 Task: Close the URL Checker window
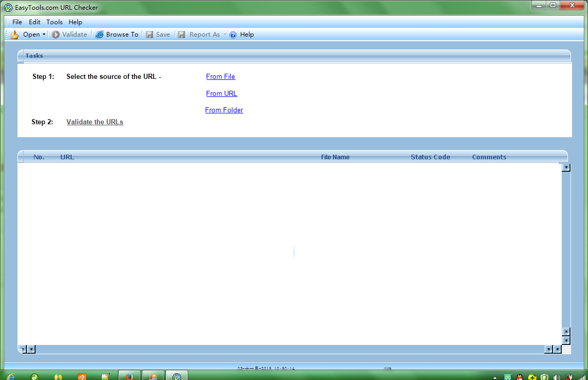[x=572, y=6]
